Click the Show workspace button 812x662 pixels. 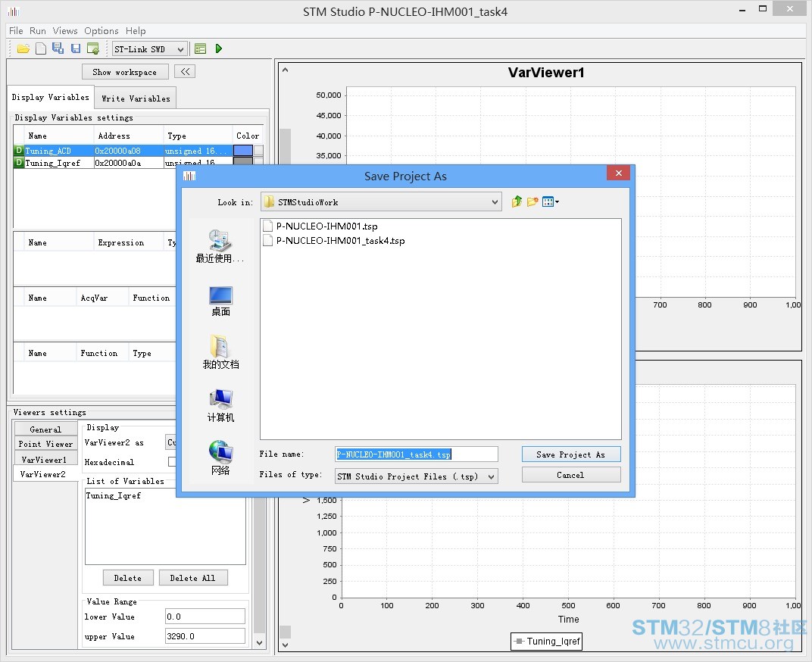click(125, 72)
